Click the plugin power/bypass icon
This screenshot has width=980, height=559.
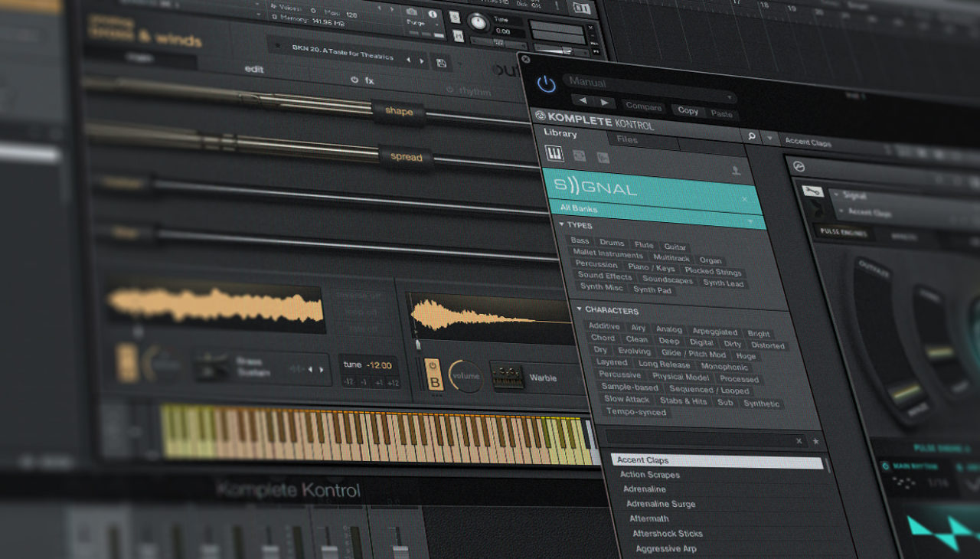(545, 83)
